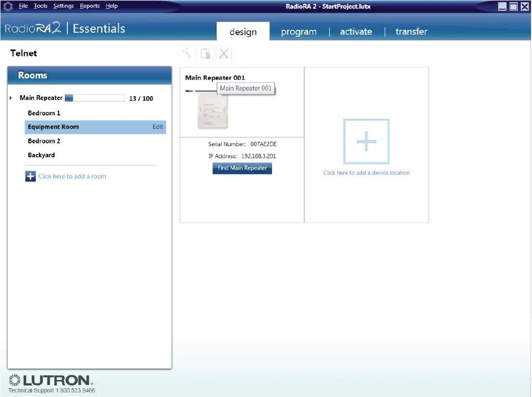This screenshot has height=397, width=532.
Task: Expand the Main Repeater tree arrow
Action: 11,98
